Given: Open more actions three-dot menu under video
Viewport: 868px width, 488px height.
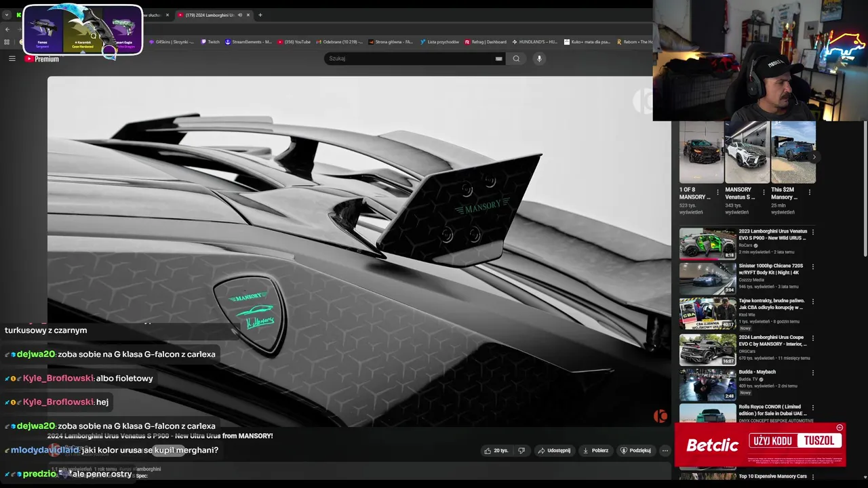Looking at the screenshot, I should 665,450.
